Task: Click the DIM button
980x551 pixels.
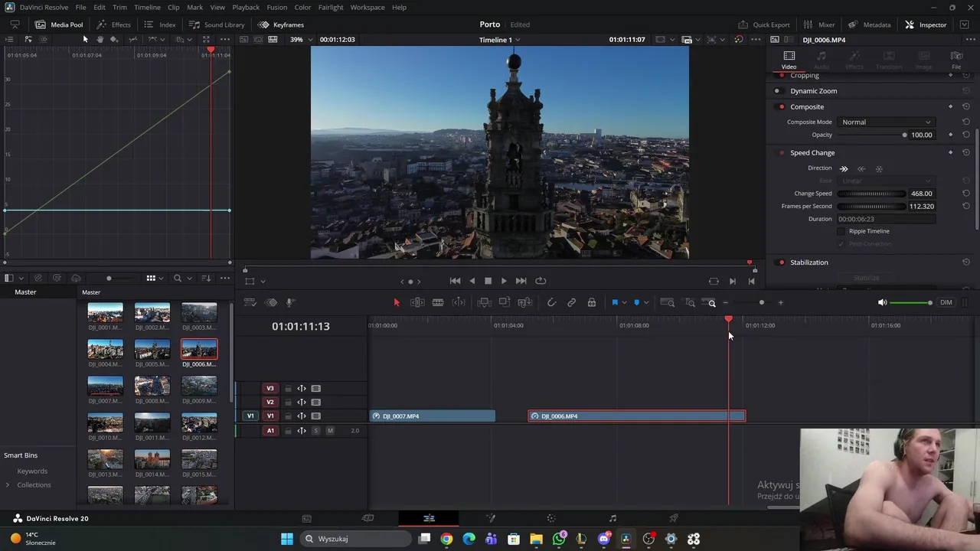Action: point(946,303)
